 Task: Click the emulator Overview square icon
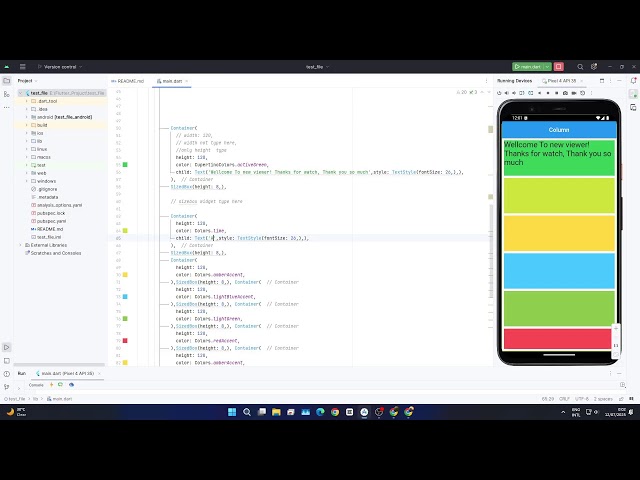point(556,93)
